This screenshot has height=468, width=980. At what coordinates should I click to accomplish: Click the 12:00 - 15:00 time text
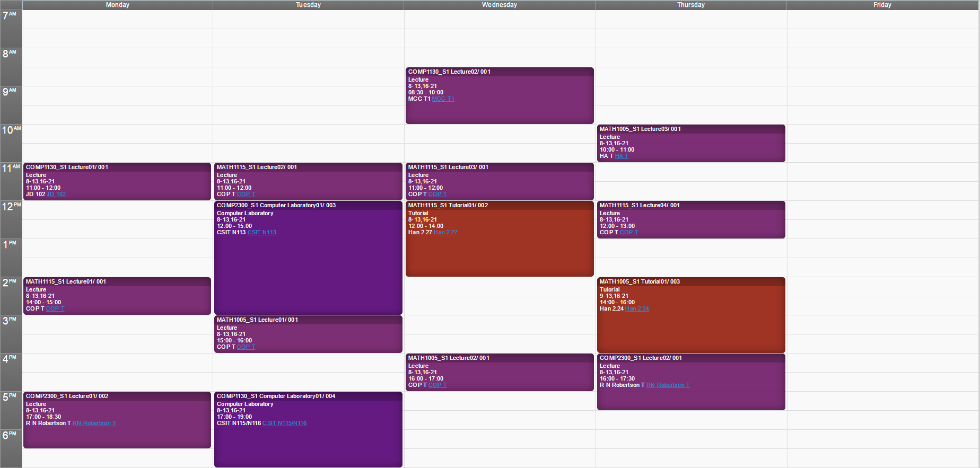(234, 226)
